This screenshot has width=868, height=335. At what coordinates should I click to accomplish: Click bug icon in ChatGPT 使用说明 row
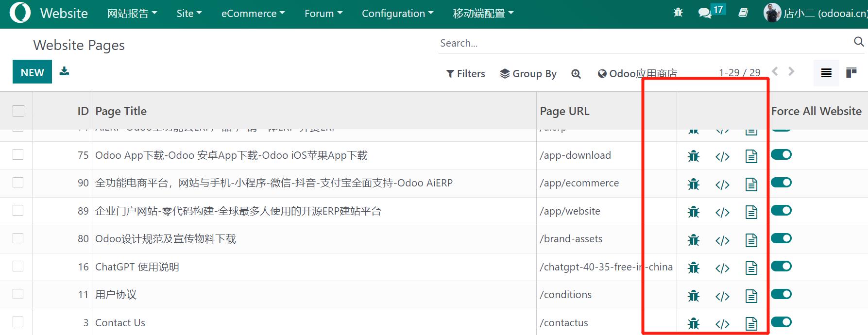click(694, 268)
